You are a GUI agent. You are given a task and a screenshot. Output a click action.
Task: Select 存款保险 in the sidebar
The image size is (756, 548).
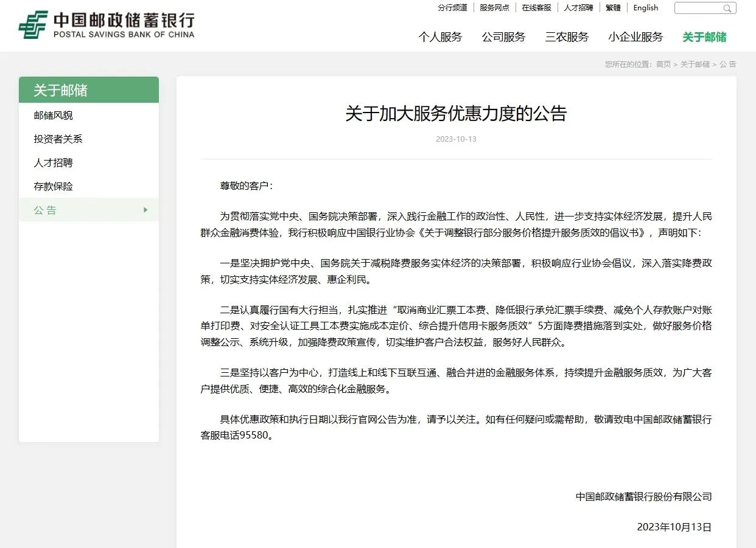(54, 187)
